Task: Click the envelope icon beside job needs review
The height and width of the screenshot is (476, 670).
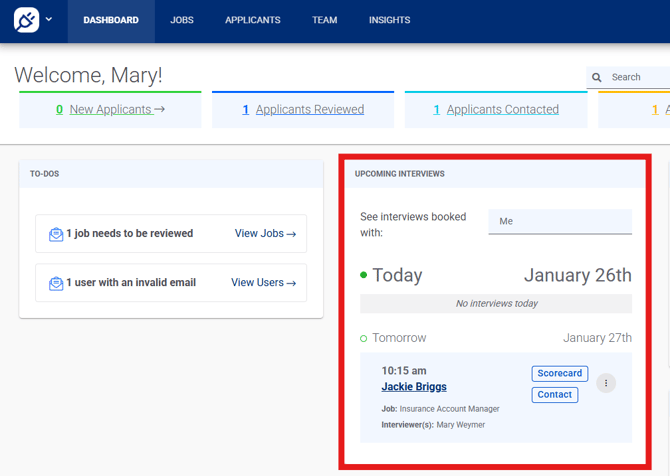Action: point(56,234)
